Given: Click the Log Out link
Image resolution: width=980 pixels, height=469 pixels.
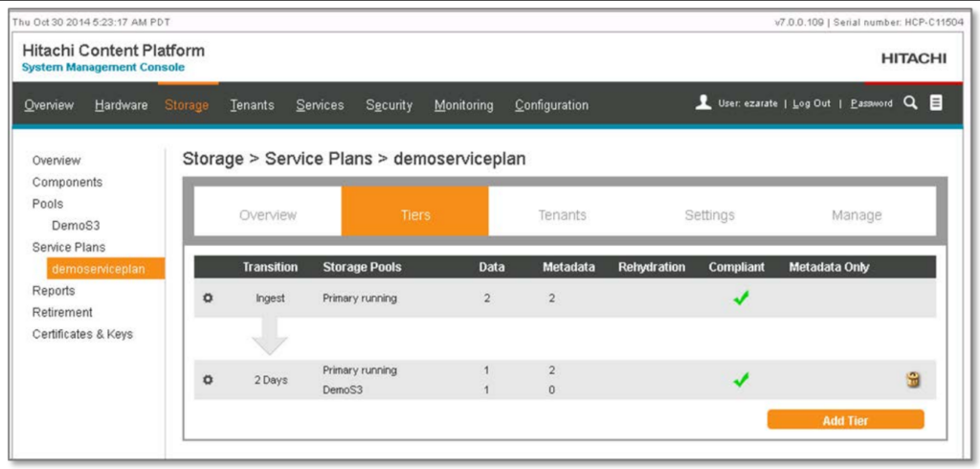Looking at the screenshot, I should pos(812,103).
